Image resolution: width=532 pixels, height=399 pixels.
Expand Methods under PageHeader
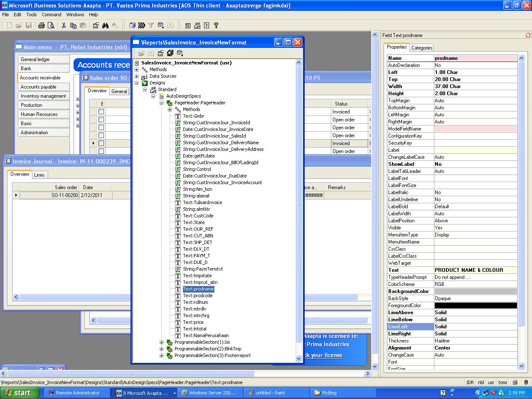(x=170, y=109)
